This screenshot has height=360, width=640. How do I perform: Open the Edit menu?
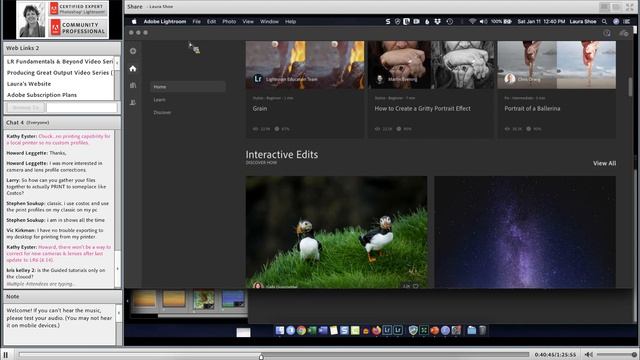(x=211, y=21)
